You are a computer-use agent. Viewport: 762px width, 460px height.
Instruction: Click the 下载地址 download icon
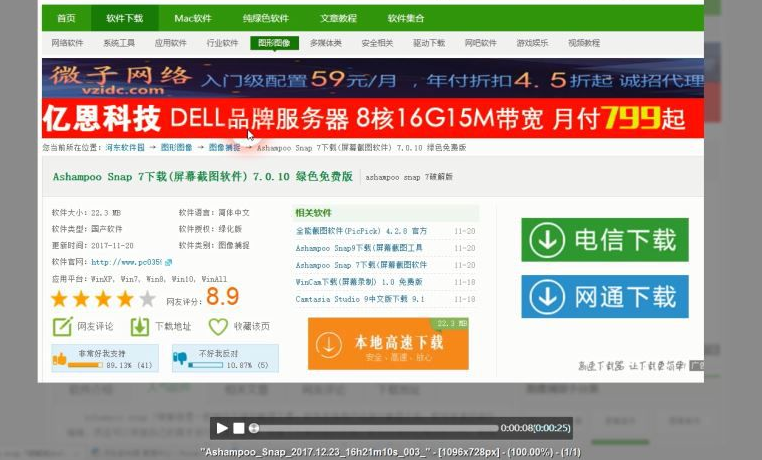pyautogui.click(x=139, y=326)
